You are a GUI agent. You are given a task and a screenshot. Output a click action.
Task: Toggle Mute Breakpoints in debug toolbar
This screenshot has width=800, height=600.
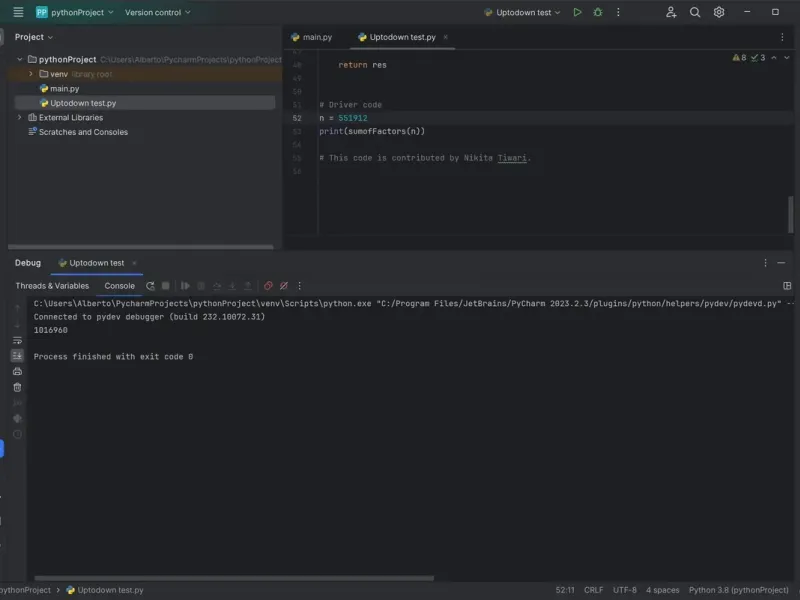(x=284, y=286)
